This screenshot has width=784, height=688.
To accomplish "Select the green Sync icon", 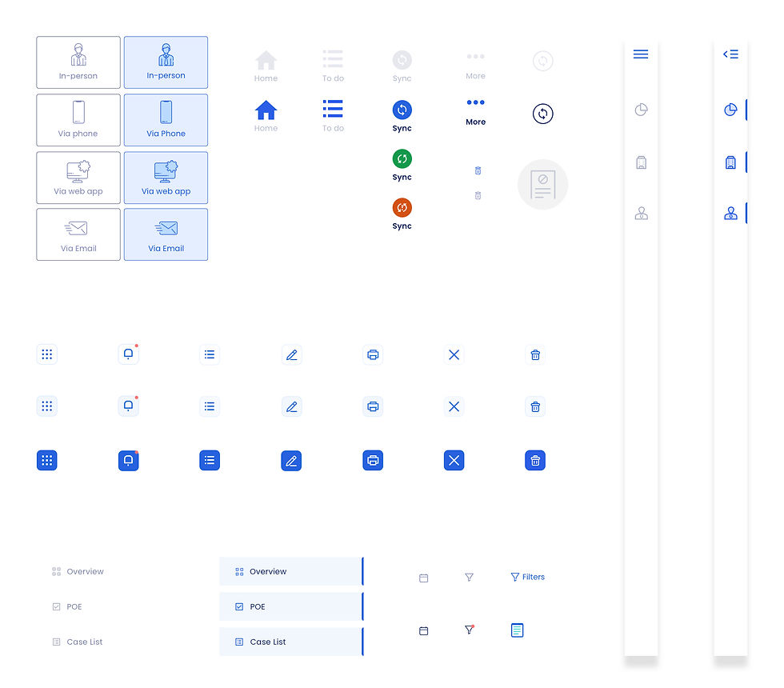I will pyautogui.click(x=402, y=160).
